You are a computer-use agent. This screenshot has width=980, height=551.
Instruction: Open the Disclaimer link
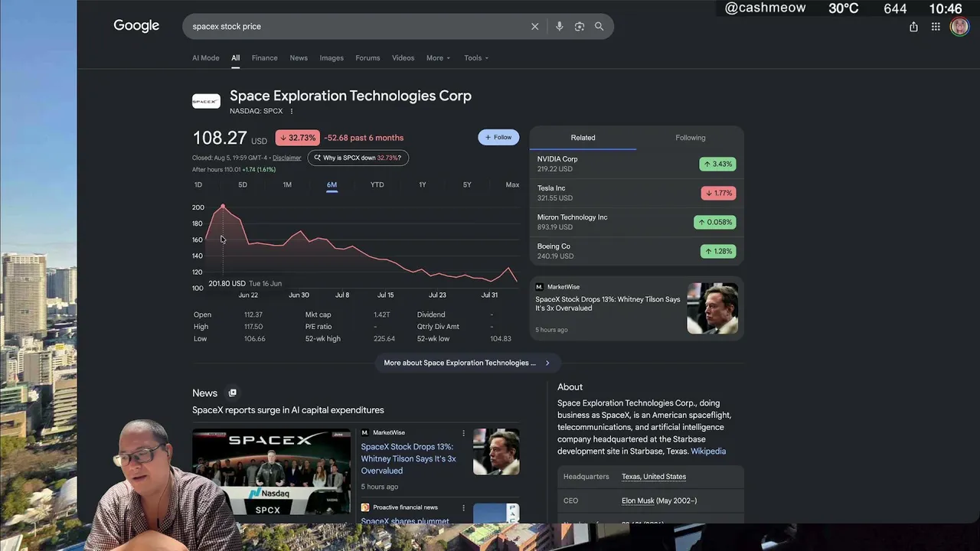(x=287, y=158)
